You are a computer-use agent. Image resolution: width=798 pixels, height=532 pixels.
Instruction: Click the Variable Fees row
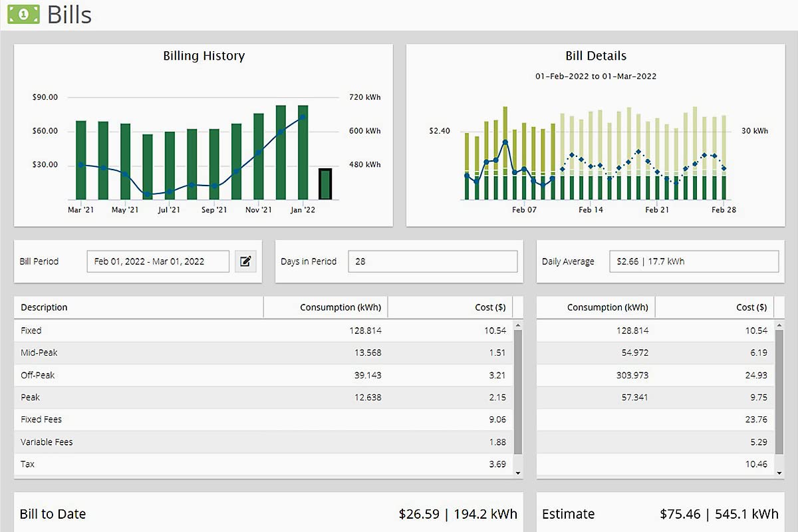click(x=263, y=442)
